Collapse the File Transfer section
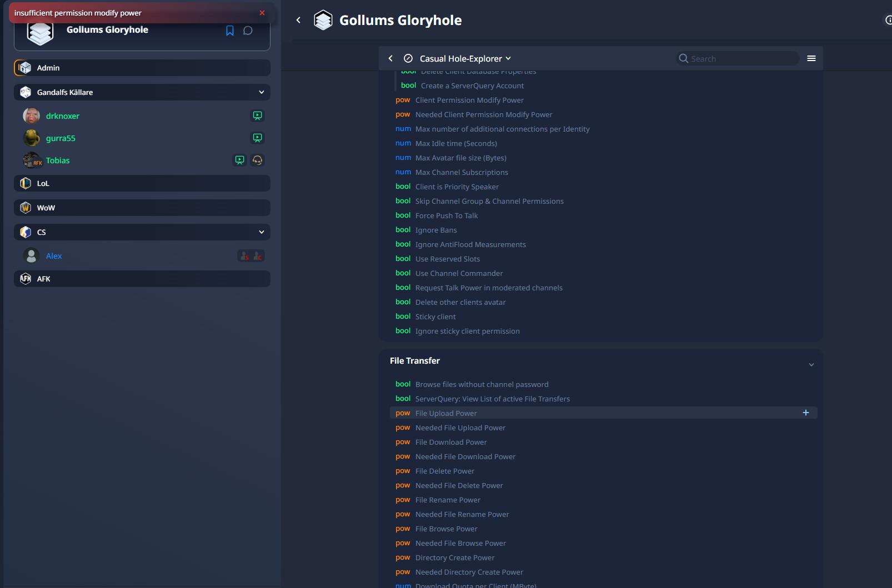This screenshot has width=892, height=588. 811,365
